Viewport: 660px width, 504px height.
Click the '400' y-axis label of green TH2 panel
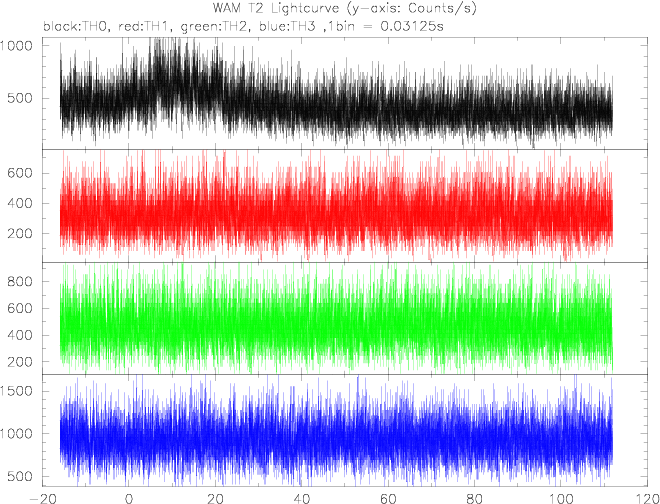click(x=21, y=335)
